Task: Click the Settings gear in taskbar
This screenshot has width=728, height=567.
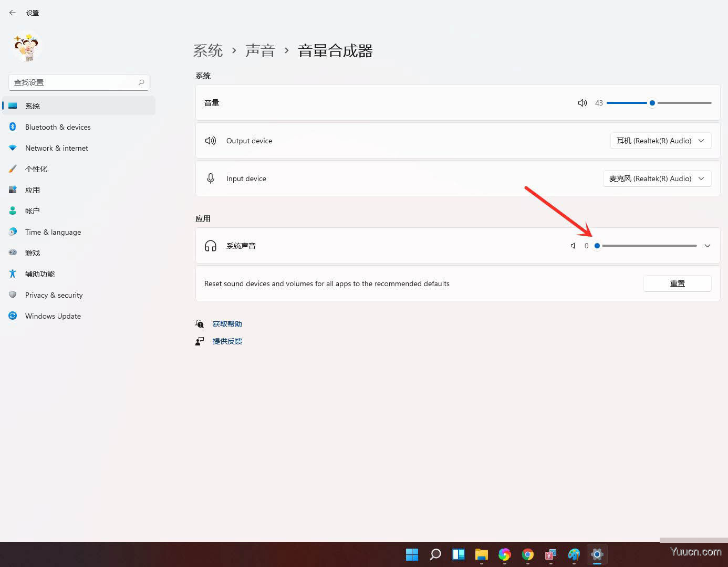Action: point(597,554)
